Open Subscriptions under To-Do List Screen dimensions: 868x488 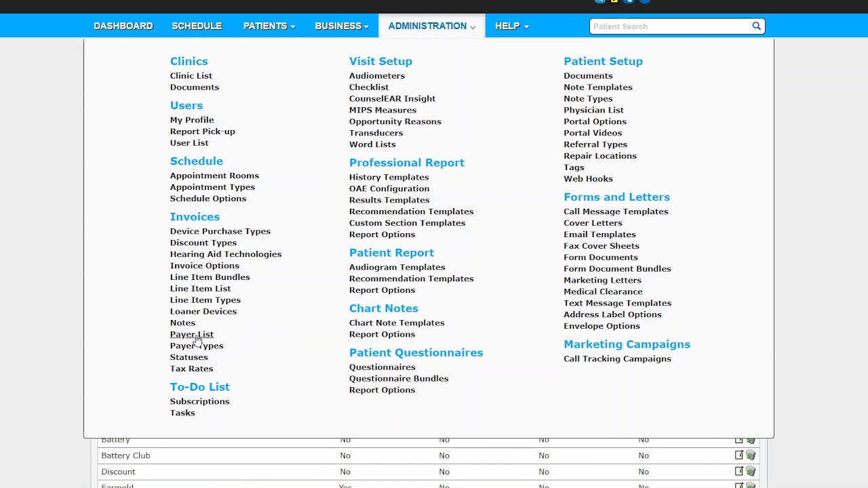coord(200,402)
